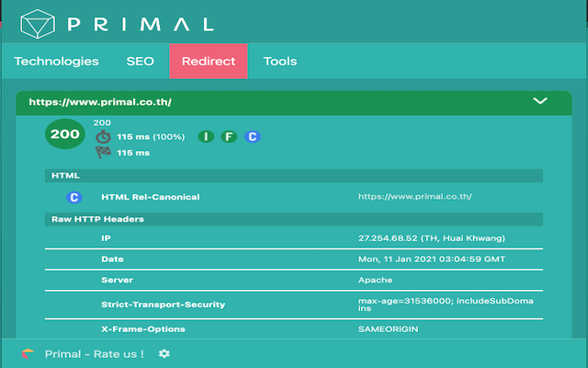Viewport: 588px width, 368px height.
Task: Click the stopwatch response time icon
Action: (x=103, y=137)
